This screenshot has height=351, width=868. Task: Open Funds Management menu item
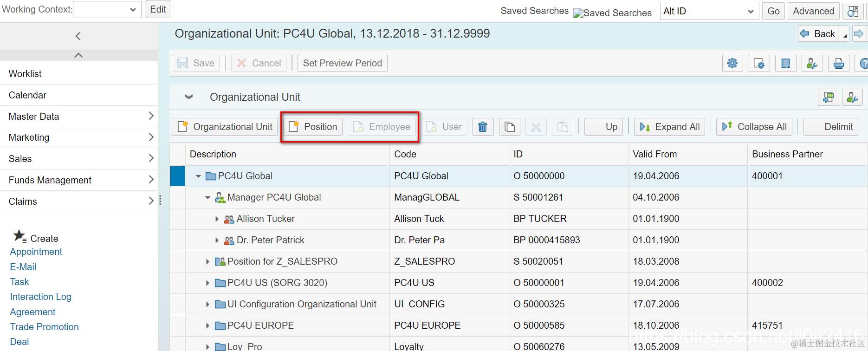click(50, 180)
